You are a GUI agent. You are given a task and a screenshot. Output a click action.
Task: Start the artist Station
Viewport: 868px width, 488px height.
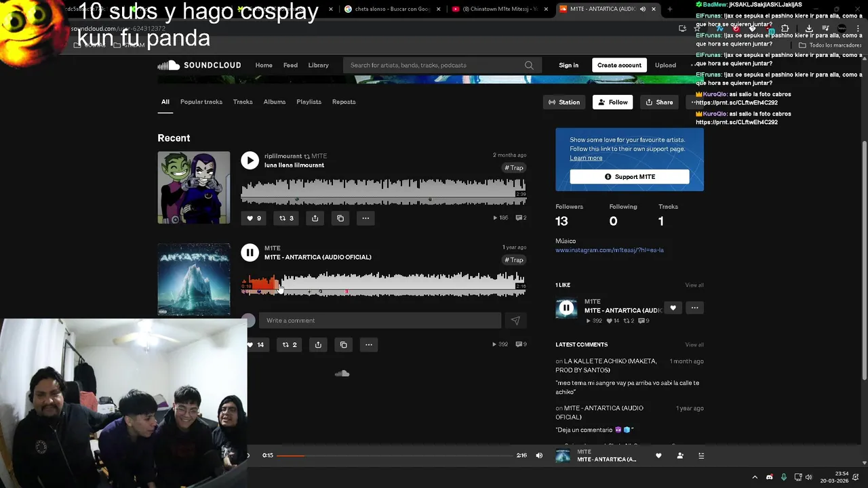coord(564,102)
